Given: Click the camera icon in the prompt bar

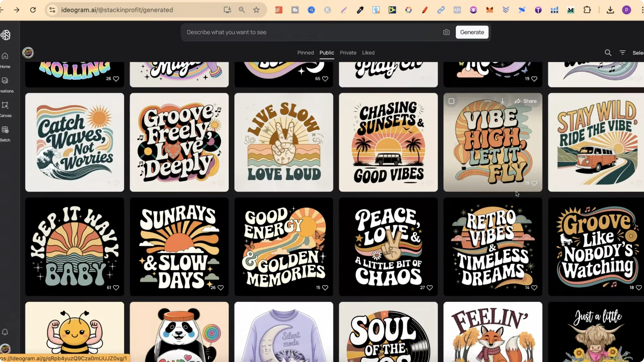Looking at the screenshot, I should (x=446, y=32).
